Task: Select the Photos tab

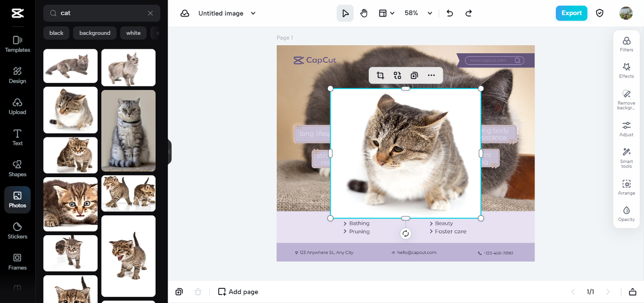Action: (x=18, y=200)
